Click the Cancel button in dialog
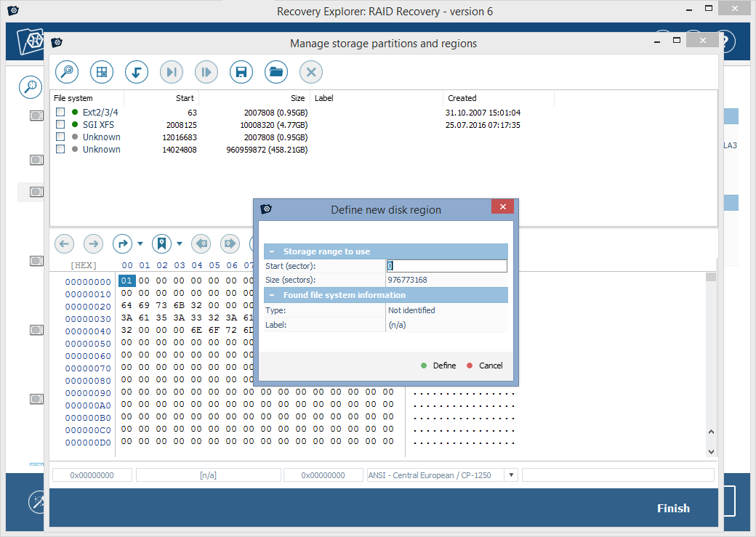This screenshot has width=756, height=537. (485, 366)
